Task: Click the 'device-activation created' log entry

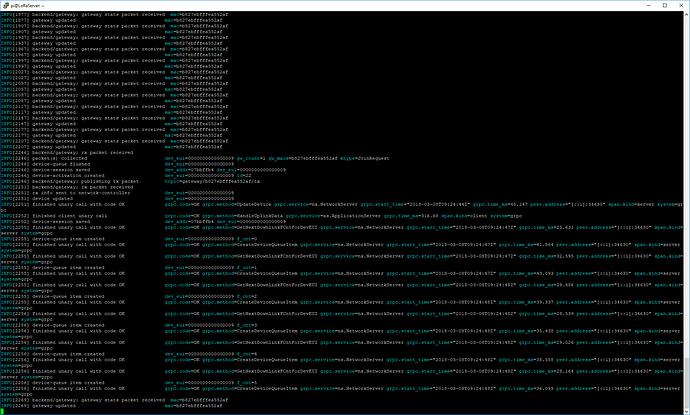Action: pos(53,176)
